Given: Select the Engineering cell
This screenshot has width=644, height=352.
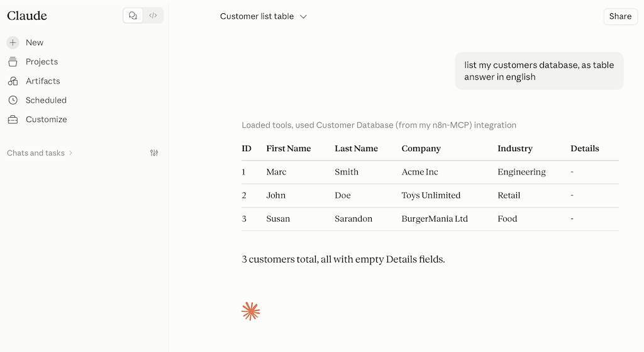Looking at the screenshot, I should tap(521, 172).
